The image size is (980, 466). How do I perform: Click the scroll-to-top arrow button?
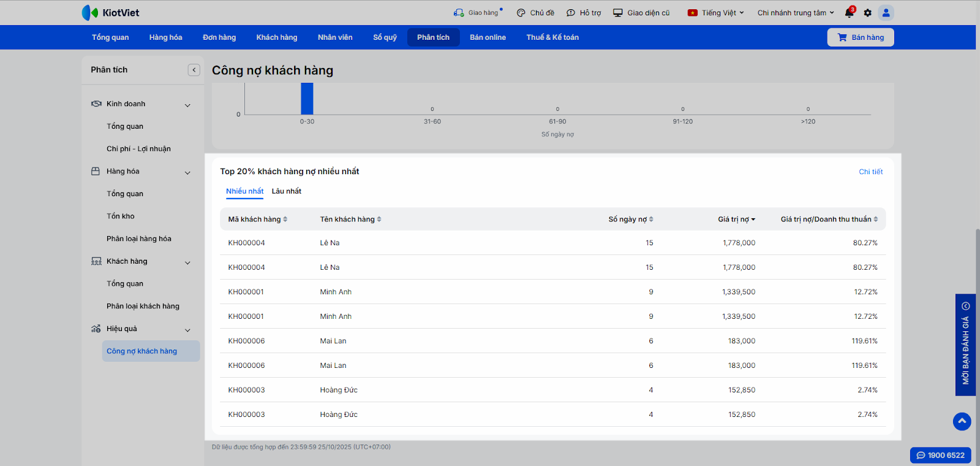[962, 421]
